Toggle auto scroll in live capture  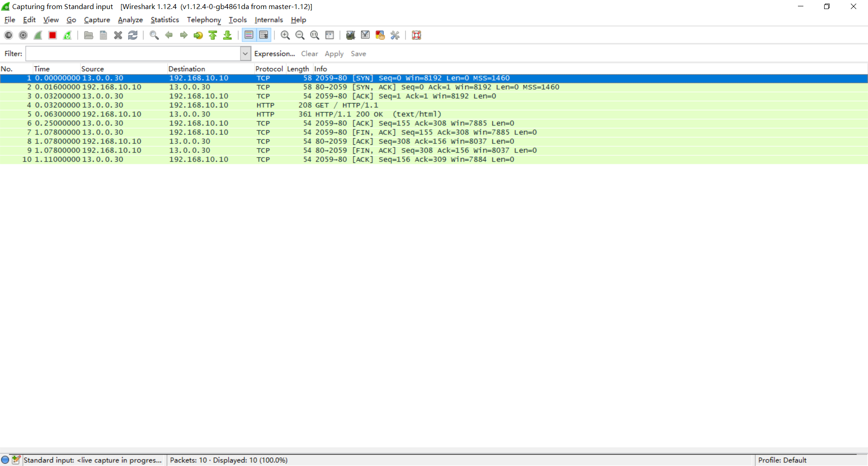(x=264, y=35)
